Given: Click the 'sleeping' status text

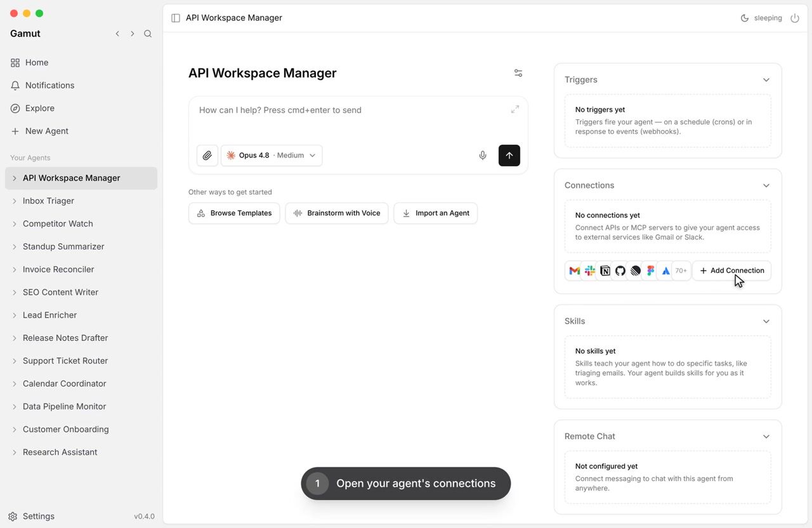Looking at the screenshot, I should 768,18.
